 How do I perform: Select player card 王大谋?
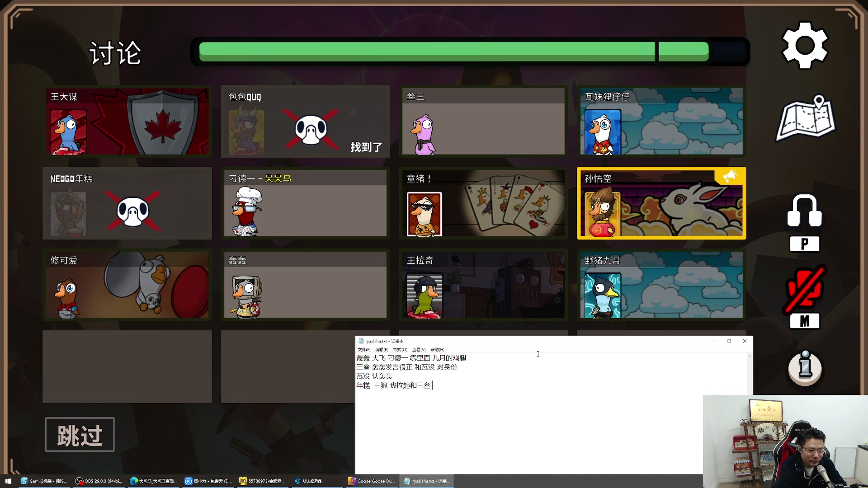127,121
